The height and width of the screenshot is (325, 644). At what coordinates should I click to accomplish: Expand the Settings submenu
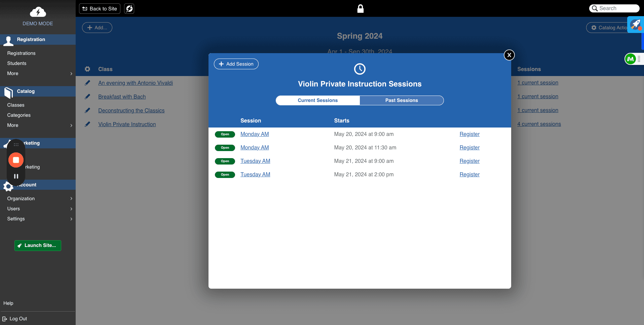click(38, 219)
